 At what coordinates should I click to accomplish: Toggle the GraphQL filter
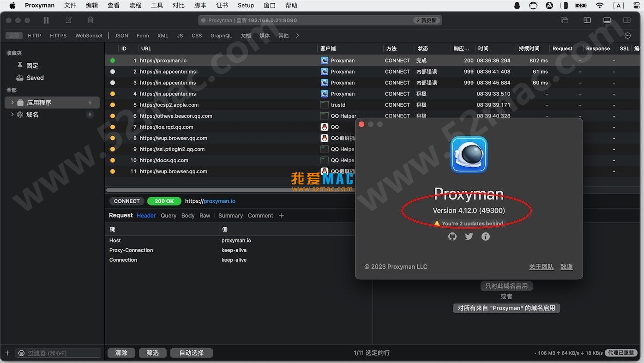pyautogui.click(x=221, y=36)
